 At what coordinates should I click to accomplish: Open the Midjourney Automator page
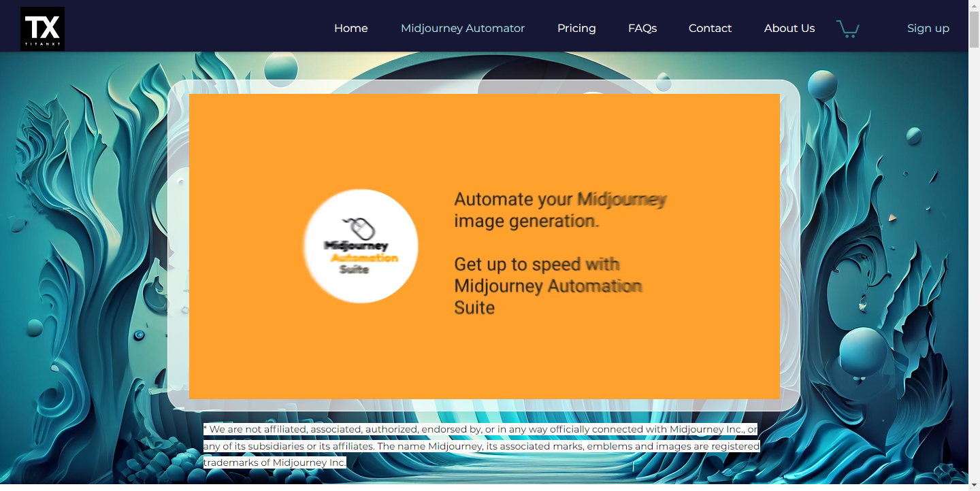(463, 29)
